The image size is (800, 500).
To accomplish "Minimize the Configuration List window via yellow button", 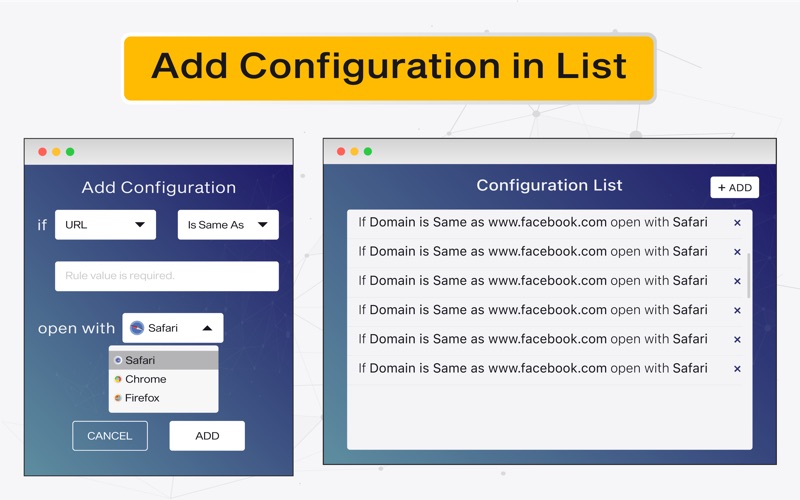I will 354,152.
